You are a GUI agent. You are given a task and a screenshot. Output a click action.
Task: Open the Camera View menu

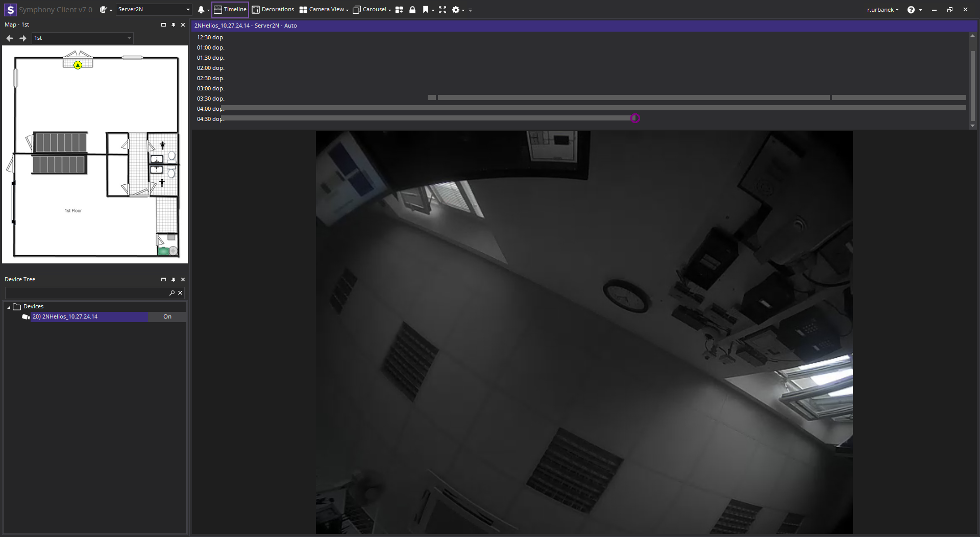[x=324, y=10]
